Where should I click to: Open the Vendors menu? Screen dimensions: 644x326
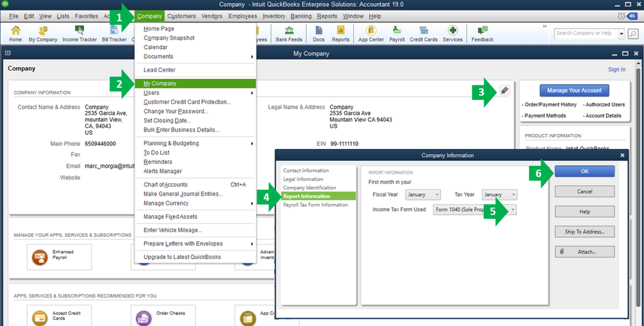coord(212,16)
